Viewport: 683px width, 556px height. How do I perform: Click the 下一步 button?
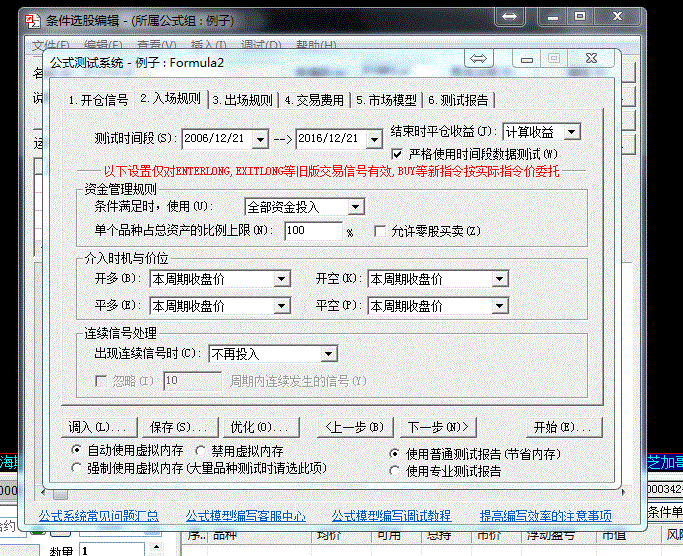439,427
